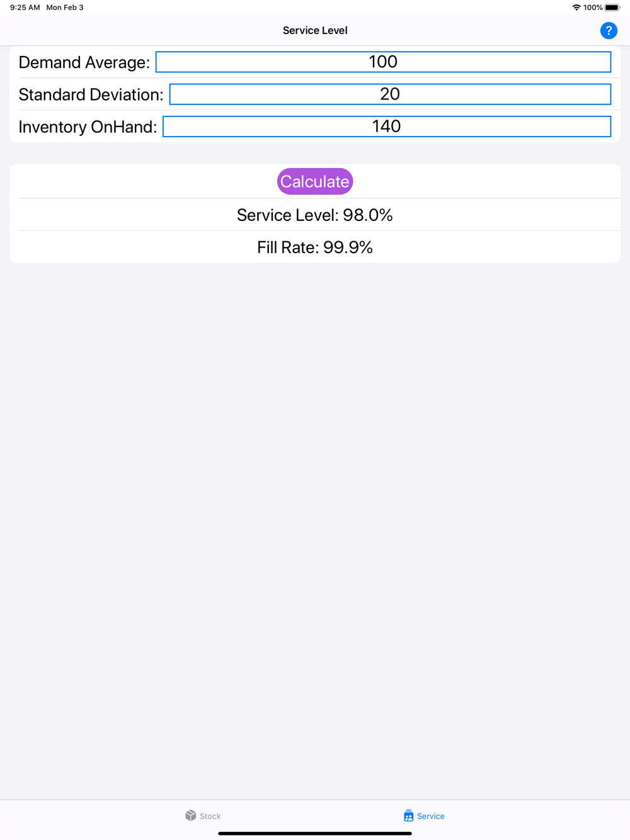Tap the blue help question mark icon
Image resolution: width=630 pixels, height=840 pixels.
(609, 30)
